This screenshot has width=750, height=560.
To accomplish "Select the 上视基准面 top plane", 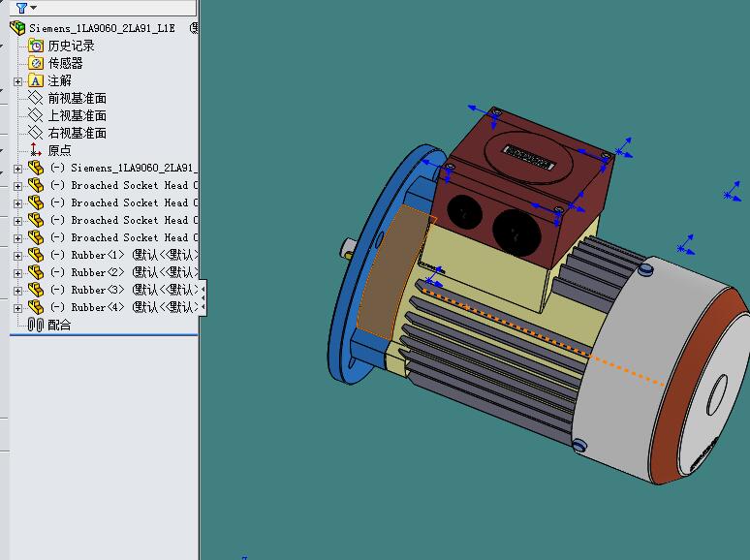I will pos(77,115).
